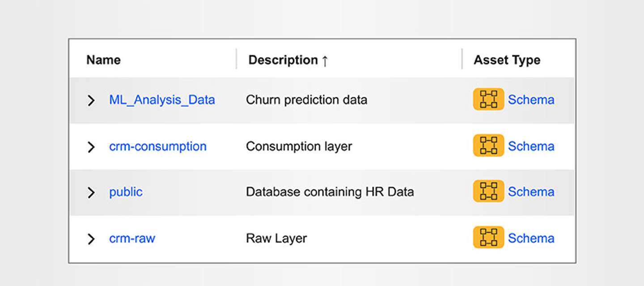Open the crm-consumption link
The image size is (644, 286).
pos(158,146)
